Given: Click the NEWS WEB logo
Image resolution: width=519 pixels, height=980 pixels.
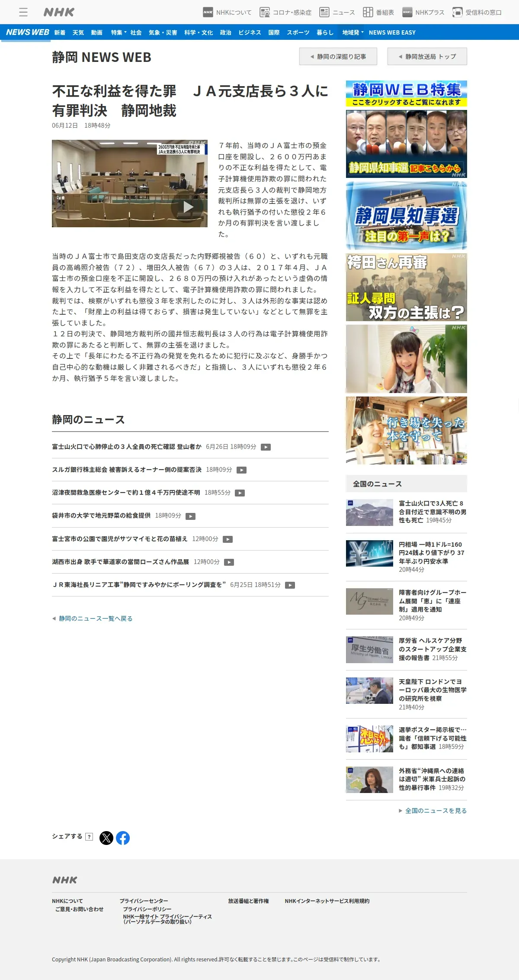Looking at the screenshot, I should pos(28,32).
